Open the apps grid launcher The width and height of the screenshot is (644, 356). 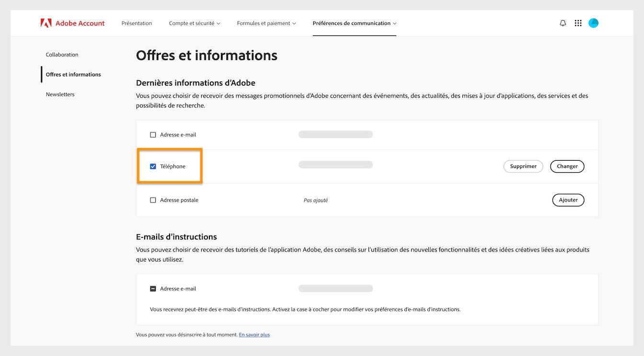[578, 23]
